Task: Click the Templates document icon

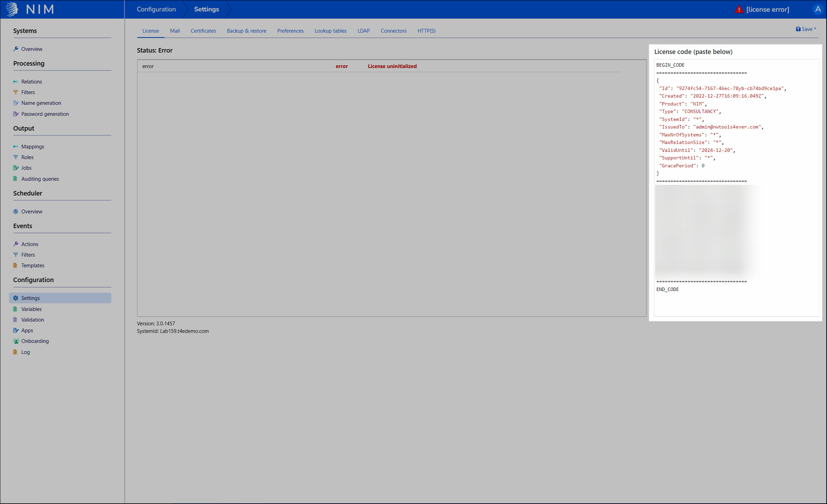Action: (15, 266)
